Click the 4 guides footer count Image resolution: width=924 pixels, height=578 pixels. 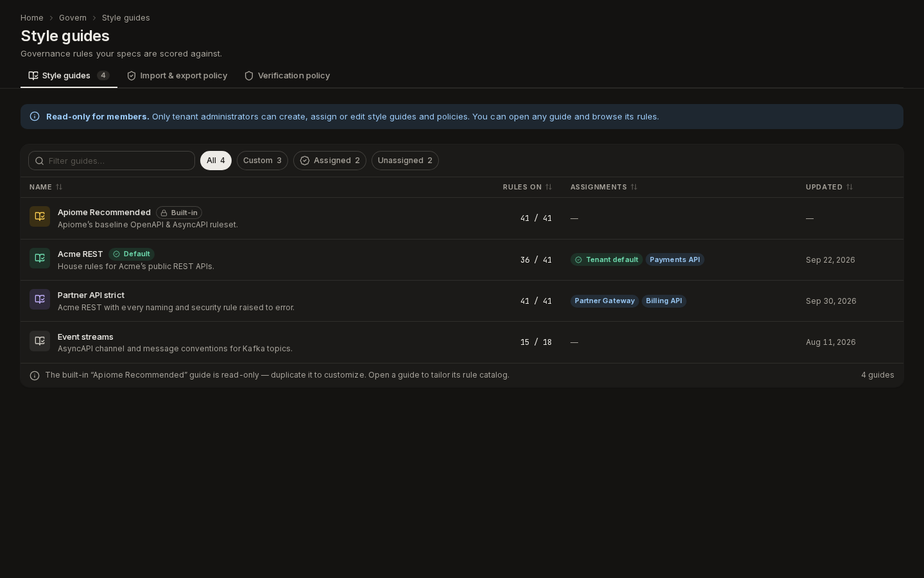pyautogui.click(x=878, y=375)
